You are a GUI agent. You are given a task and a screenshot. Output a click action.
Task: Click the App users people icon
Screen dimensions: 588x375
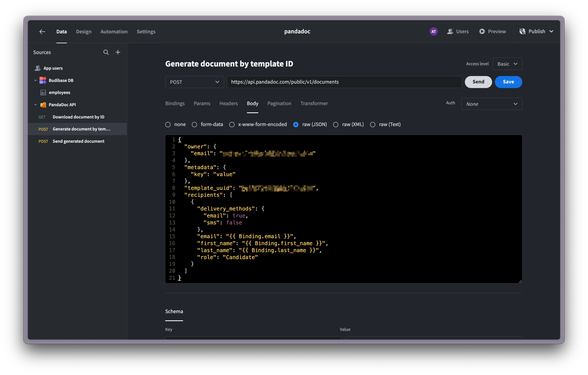[x=37, y=68]
